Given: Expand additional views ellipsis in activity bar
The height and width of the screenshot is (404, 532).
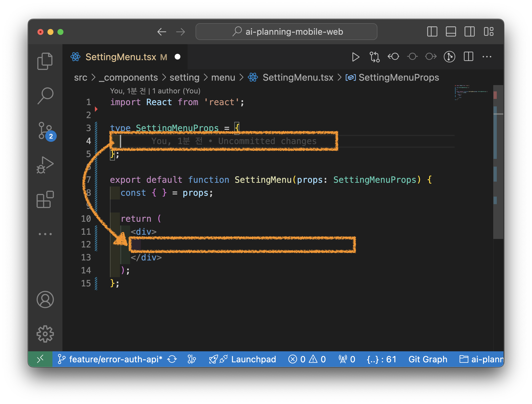Looking at the screenshot, I should 45,234.
